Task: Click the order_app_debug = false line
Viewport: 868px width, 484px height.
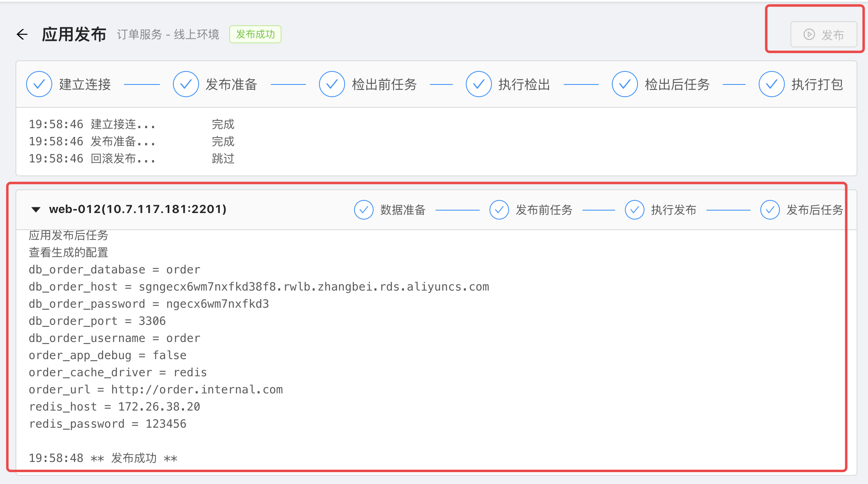Action: (108, 355)
